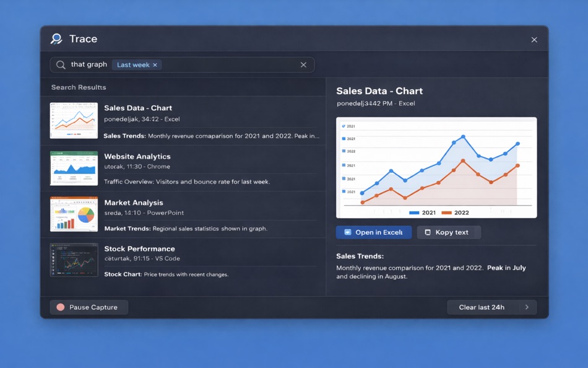Image resolution: width=588 pixels, height=368 pixels.
Task: Click the preview title Sales Data - Chart
Action: click(379, 91)
